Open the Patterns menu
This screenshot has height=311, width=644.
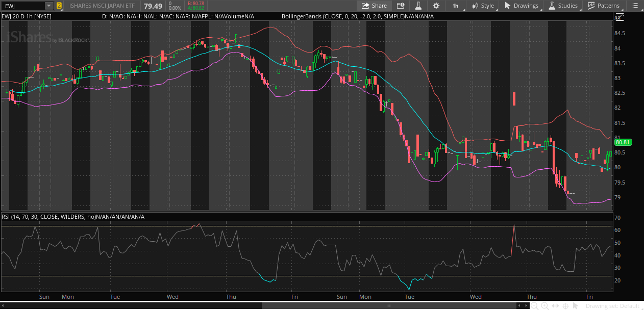(604, 6)
